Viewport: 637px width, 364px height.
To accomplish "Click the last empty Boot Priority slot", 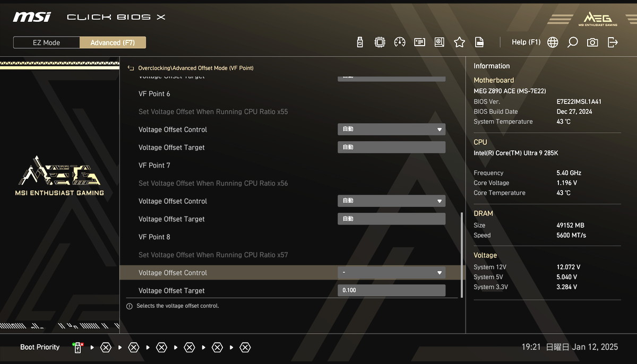I will click(x=245, y=348).
